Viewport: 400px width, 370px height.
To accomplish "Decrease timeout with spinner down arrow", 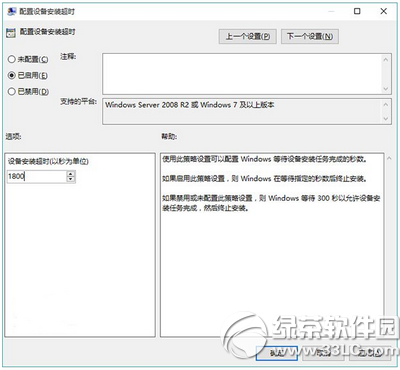I will click(x=71, y=179).
